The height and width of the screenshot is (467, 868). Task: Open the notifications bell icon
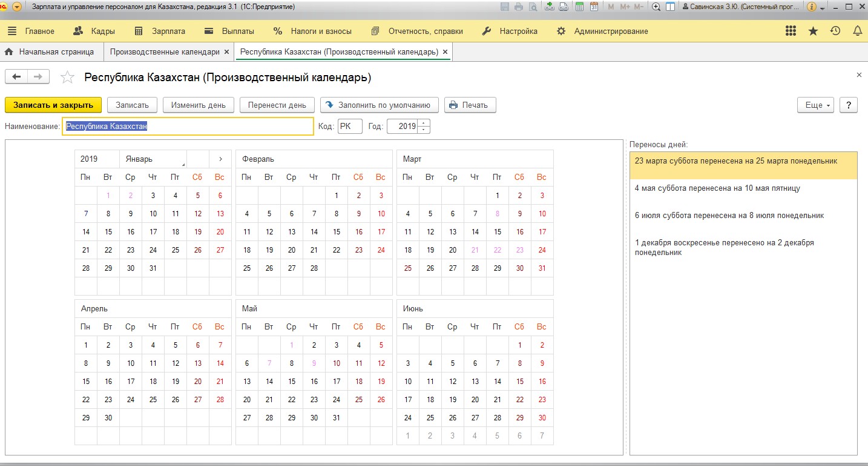point(857,31)
